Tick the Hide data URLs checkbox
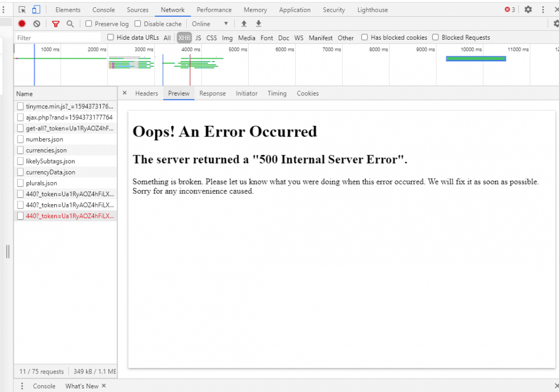This screenshot has width=559, height=392. [111, 37]
